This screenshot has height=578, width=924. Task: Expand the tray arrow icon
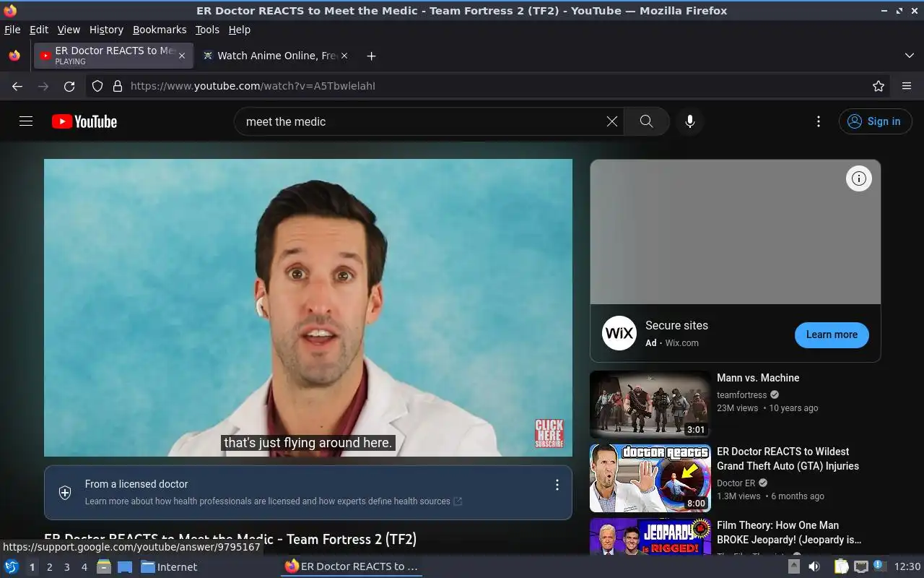click(794, 566)
